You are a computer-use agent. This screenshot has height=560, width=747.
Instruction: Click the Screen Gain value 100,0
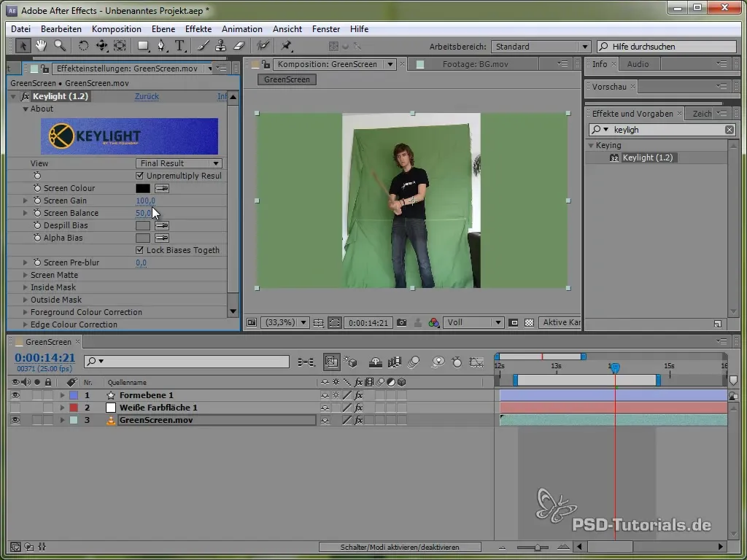[x=145, y=201]
